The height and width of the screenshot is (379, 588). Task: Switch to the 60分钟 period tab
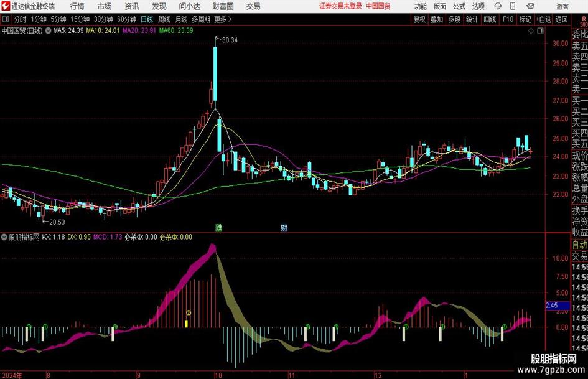click(x=127, y=19)
